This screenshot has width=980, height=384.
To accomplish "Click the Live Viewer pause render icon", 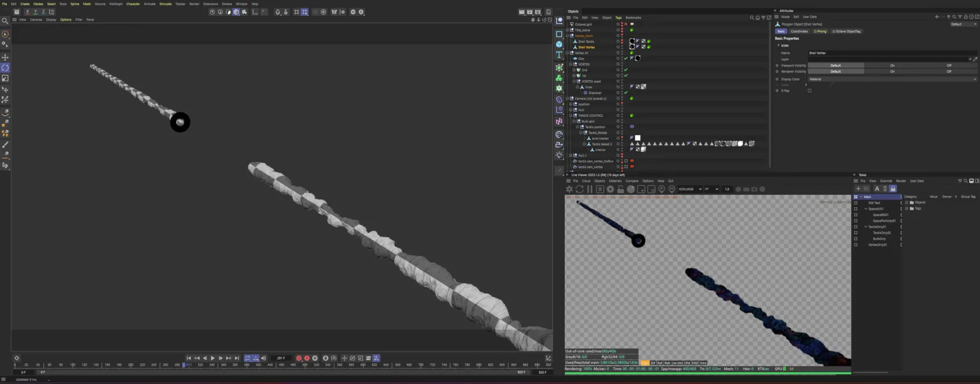I will click(590, 189).
